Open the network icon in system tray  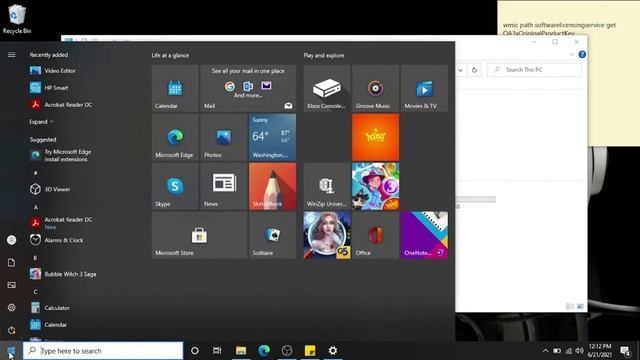[x=568, y=351]
